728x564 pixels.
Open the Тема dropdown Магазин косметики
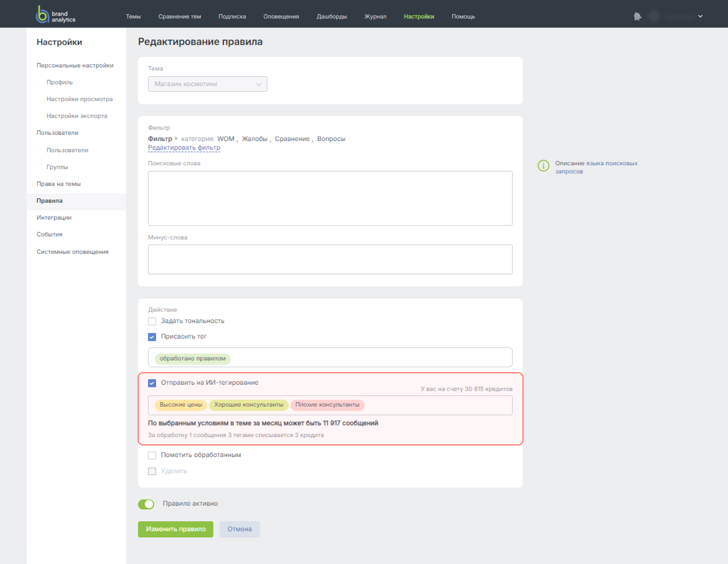[x=207, y=84]
